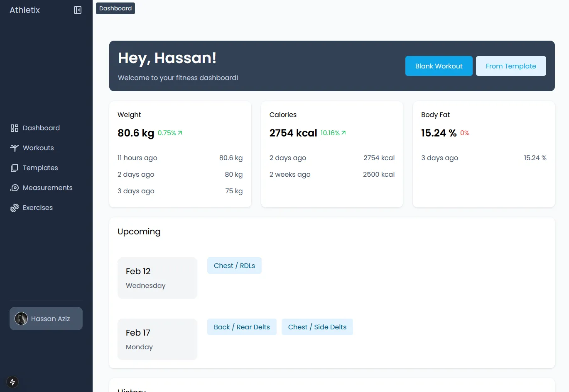Go to the Measurements page
This screenshot has height=392, width=569.
pos(47,188)
